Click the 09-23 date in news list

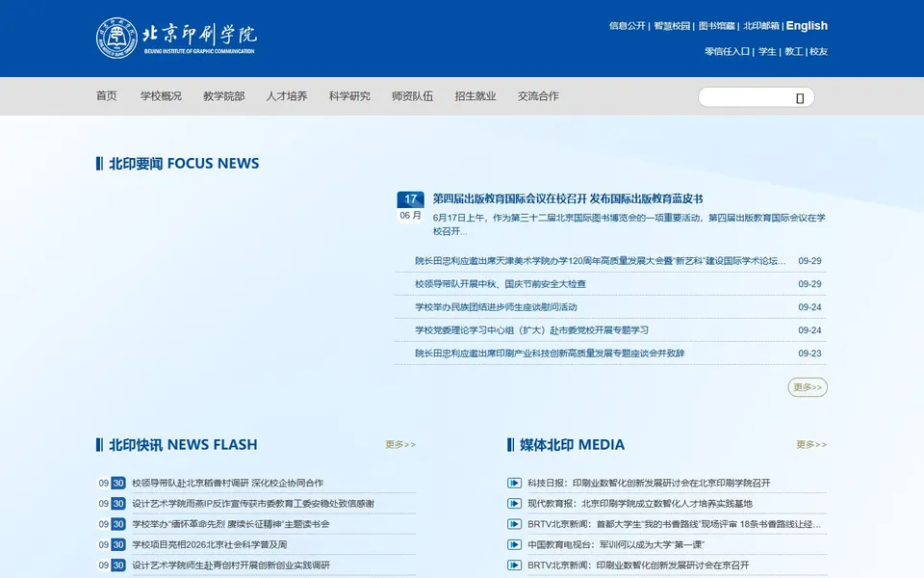point(809,354)
